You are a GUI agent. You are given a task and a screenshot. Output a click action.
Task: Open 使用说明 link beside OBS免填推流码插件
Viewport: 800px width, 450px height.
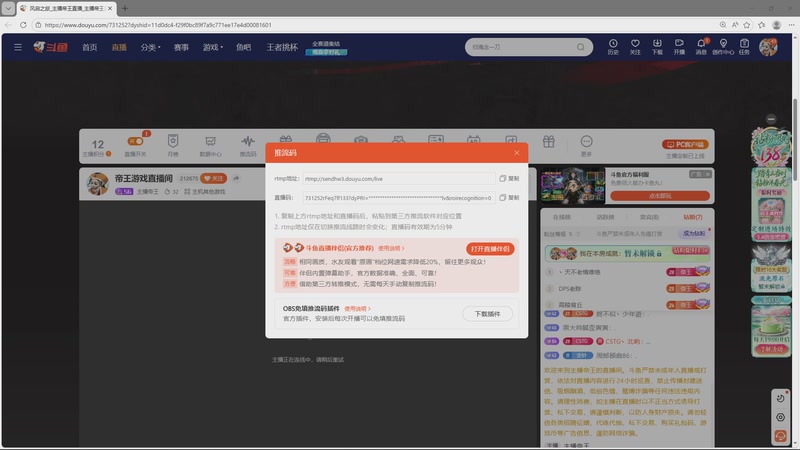pyautogui.click(x=357, y=309)
